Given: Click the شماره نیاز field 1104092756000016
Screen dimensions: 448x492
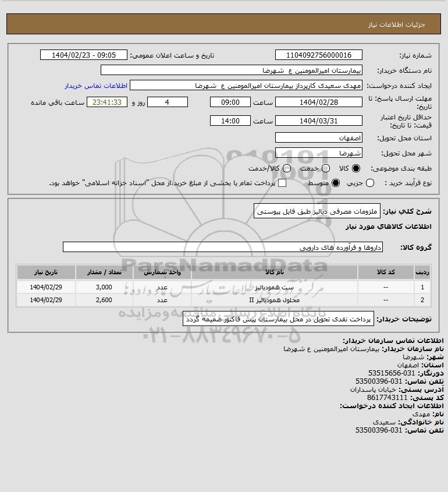Looking at the screenshot, I should [x=318, y=55].
